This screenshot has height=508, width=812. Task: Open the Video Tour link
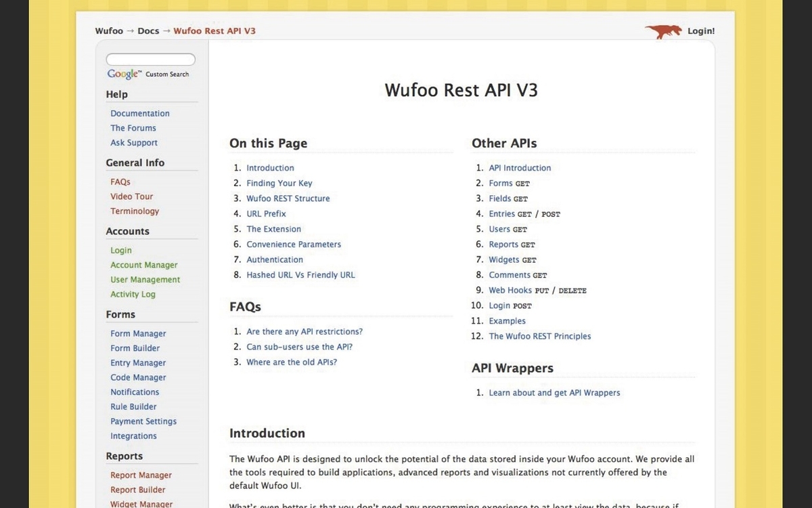pos(132,196)
